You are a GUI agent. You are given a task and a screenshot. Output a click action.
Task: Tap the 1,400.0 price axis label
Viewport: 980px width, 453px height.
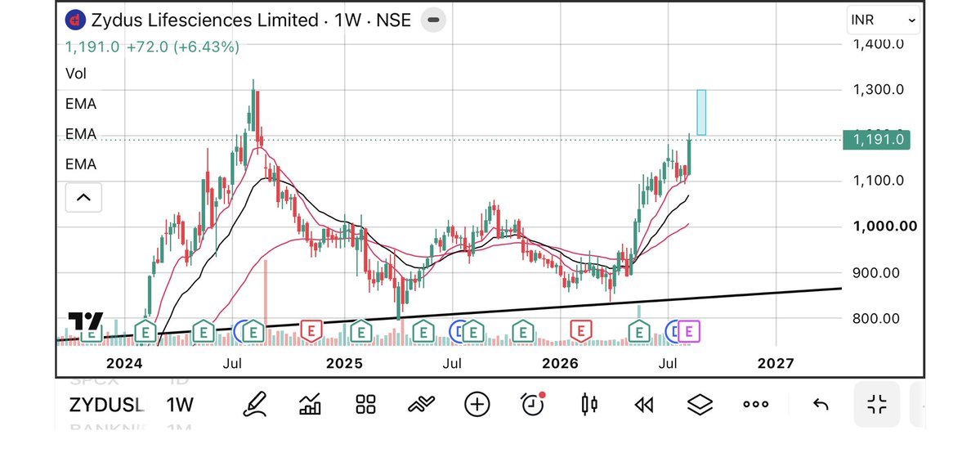pyautogui.click(x=878, y=44)
